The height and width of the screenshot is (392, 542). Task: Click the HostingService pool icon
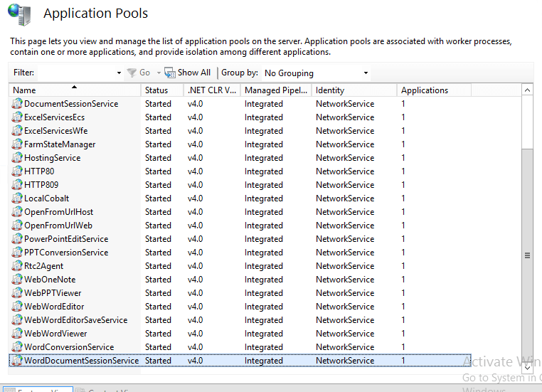pos(17,158)
